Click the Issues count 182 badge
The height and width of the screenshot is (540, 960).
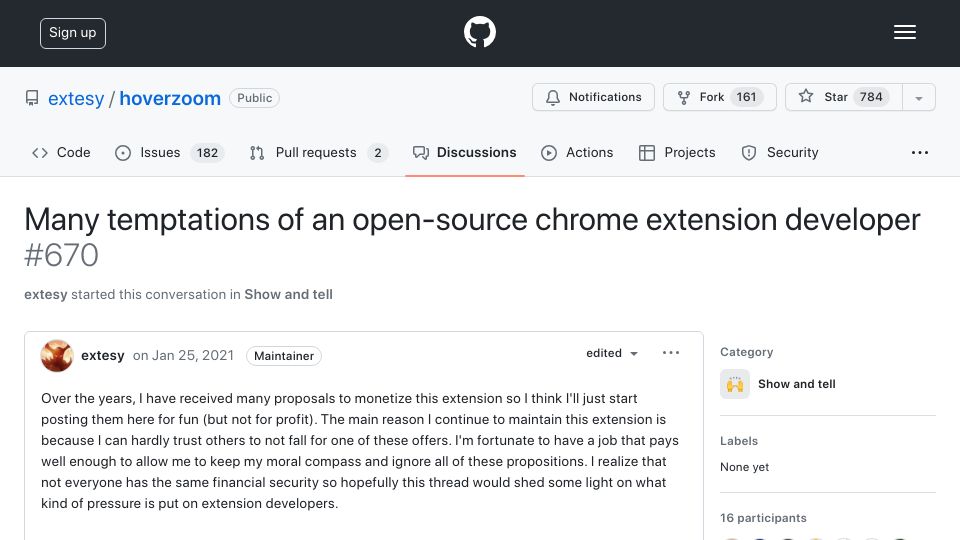tap(207, 153)
